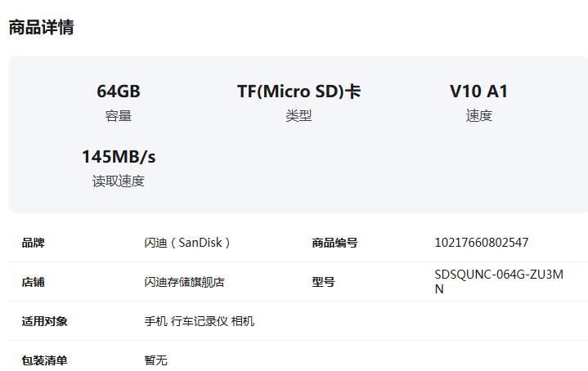This screenshot has width=588, height=371.
Task: Click the 店铺 row label
Action: (x=33, y=282)
